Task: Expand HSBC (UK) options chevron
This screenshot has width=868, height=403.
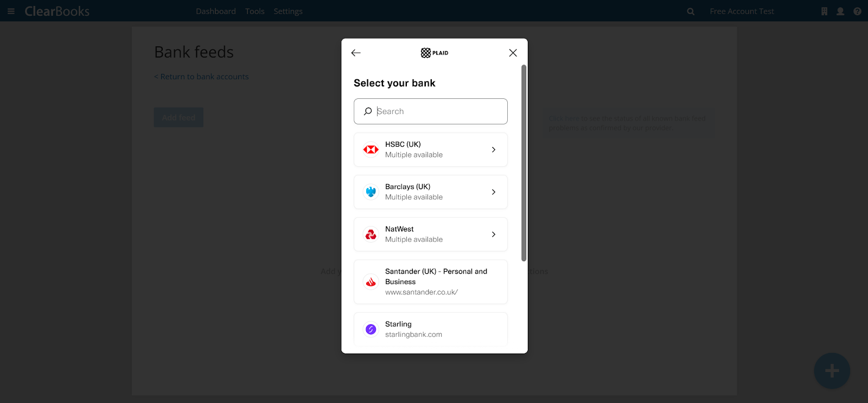Action: [x=494, y=149]
